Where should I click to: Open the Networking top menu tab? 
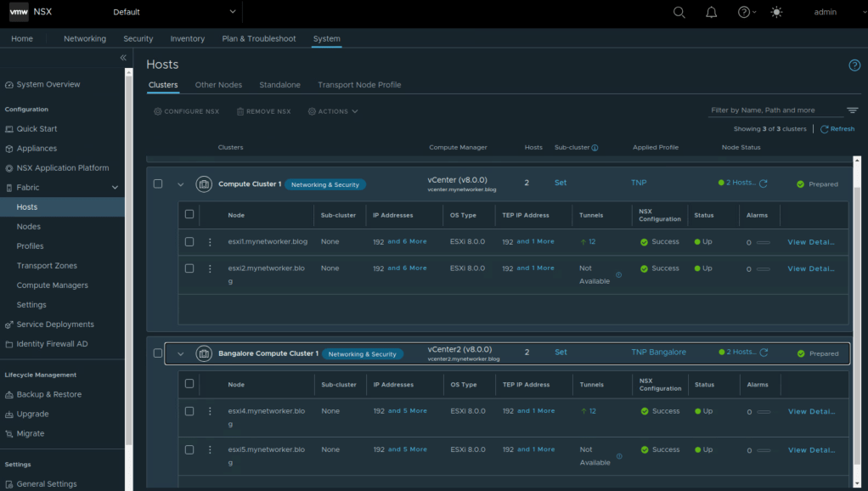85,39
